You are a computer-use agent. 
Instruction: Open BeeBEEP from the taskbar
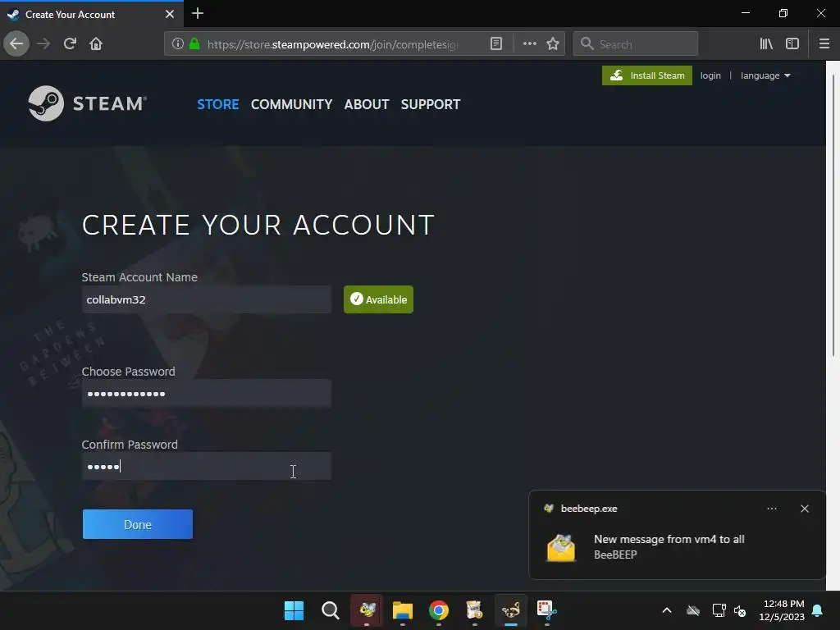(367, 610)
